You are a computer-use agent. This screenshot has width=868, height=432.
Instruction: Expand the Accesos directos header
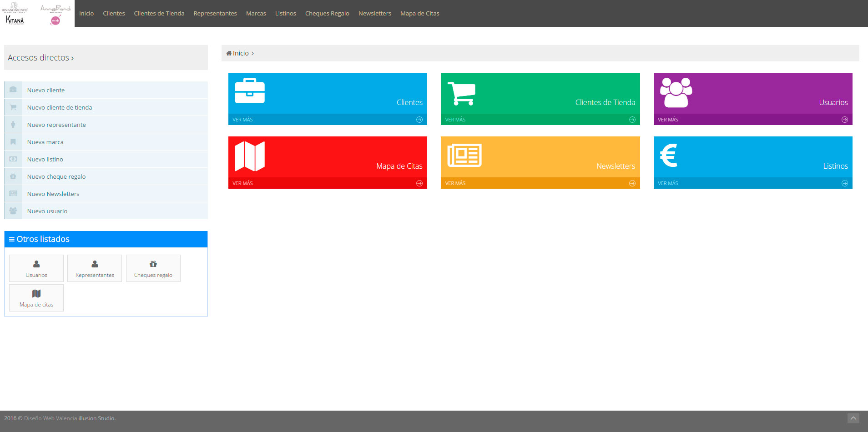(41, 58)
